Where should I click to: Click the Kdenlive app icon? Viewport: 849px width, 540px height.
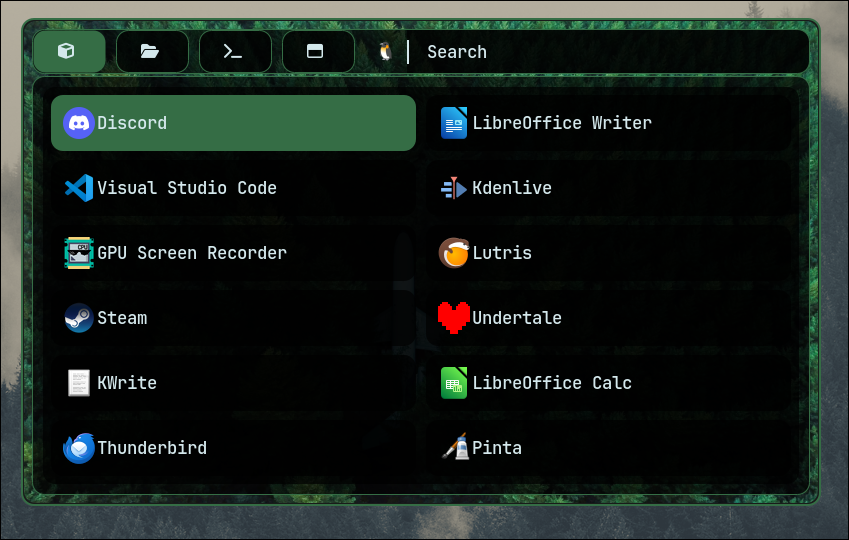pos(454,188)
